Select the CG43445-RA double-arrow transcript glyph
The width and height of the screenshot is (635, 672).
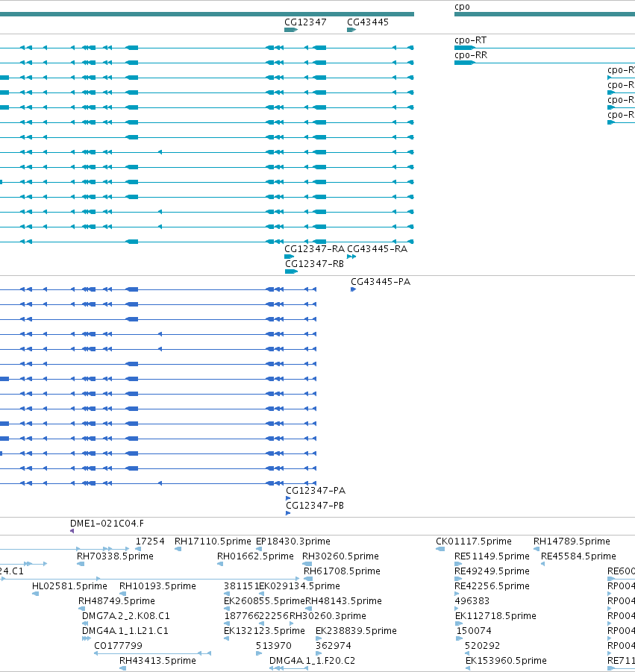click(x=351, y=257)
